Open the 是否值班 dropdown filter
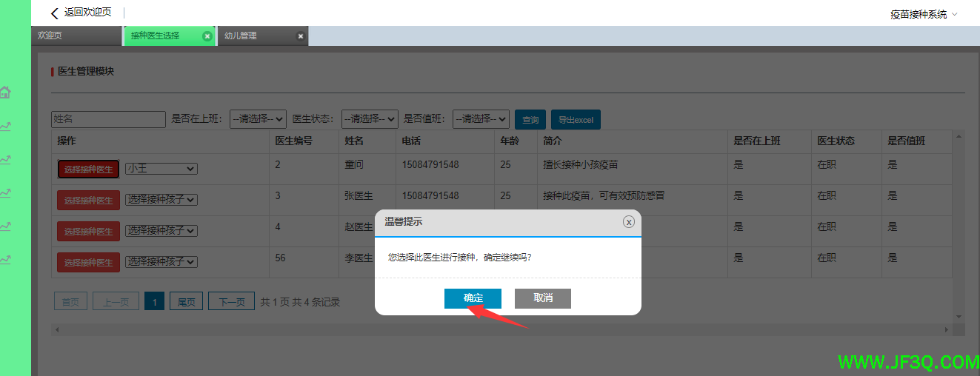 tap(481, 119)
